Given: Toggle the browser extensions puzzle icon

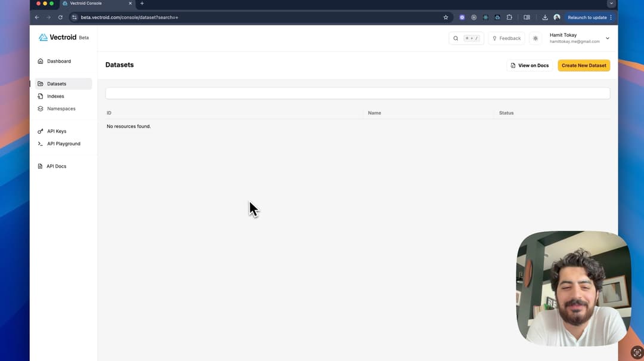Looking at the screenshot, I should click(510, 17).
